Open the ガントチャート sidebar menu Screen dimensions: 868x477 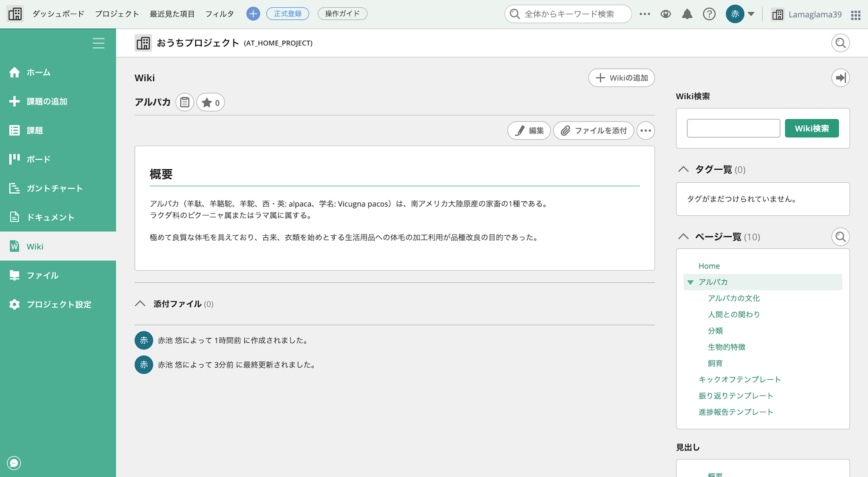54,188
